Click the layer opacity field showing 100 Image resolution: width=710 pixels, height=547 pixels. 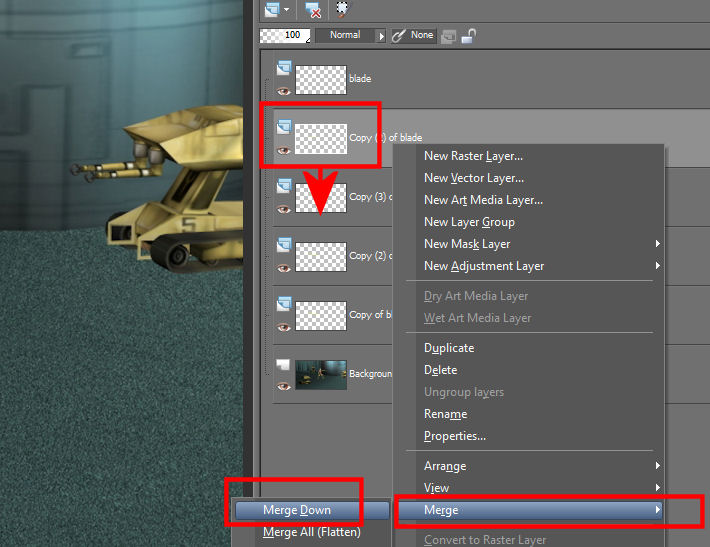click(x=285, y=35)
